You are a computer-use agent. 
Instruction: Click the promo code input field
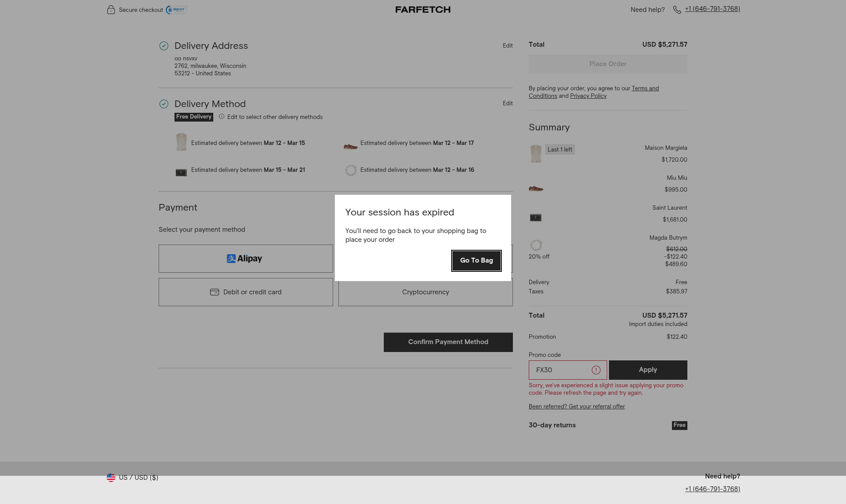pos(560,370)
